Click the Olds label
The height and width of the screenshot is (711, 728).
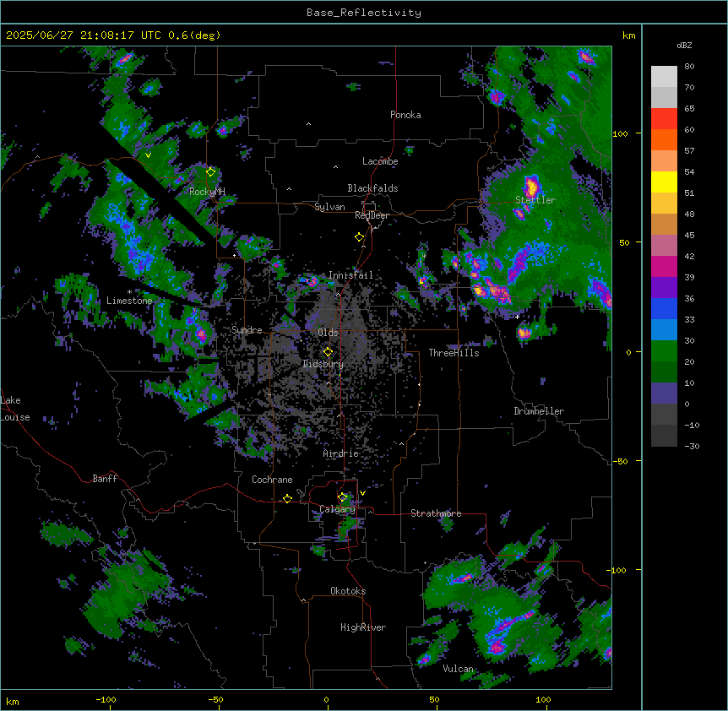tap(328, 333)
